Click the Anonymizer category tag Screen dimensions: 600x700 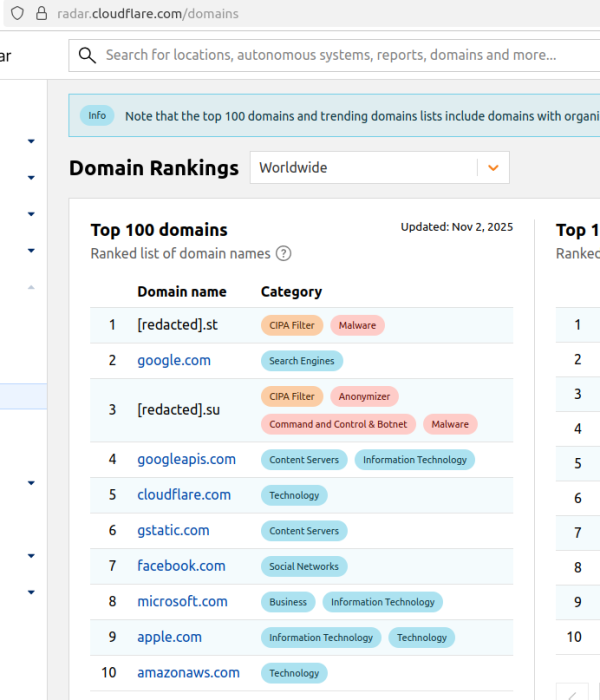[364, 397]
